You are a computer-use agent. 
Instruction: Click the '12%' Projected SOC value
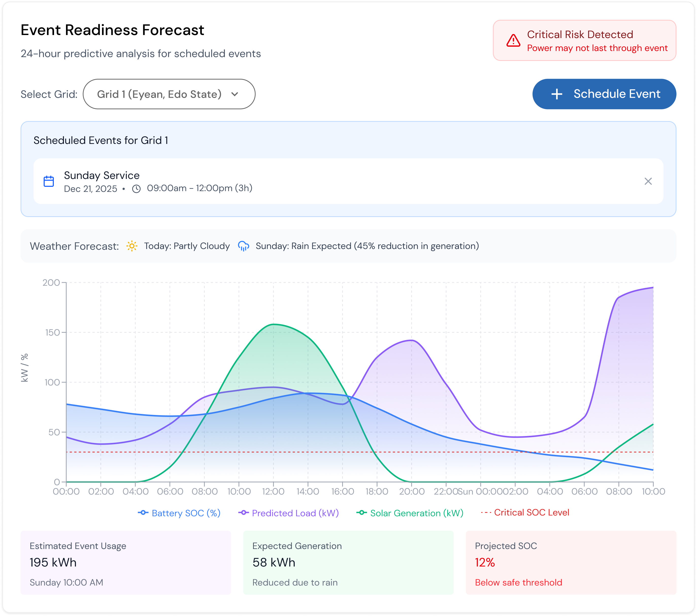point(485,562)
